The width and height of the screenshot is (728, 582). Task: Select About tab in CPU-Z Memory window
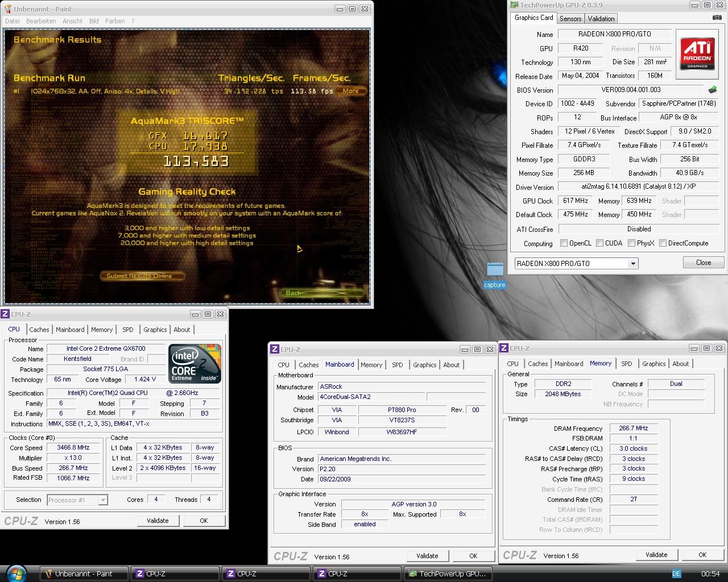[681, 364]
